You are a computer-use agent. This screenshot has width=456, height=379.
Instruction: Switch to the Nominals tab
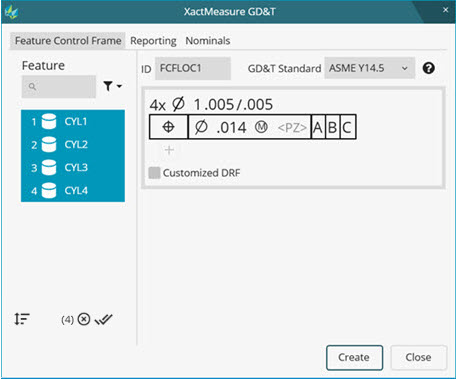[208, 41]
